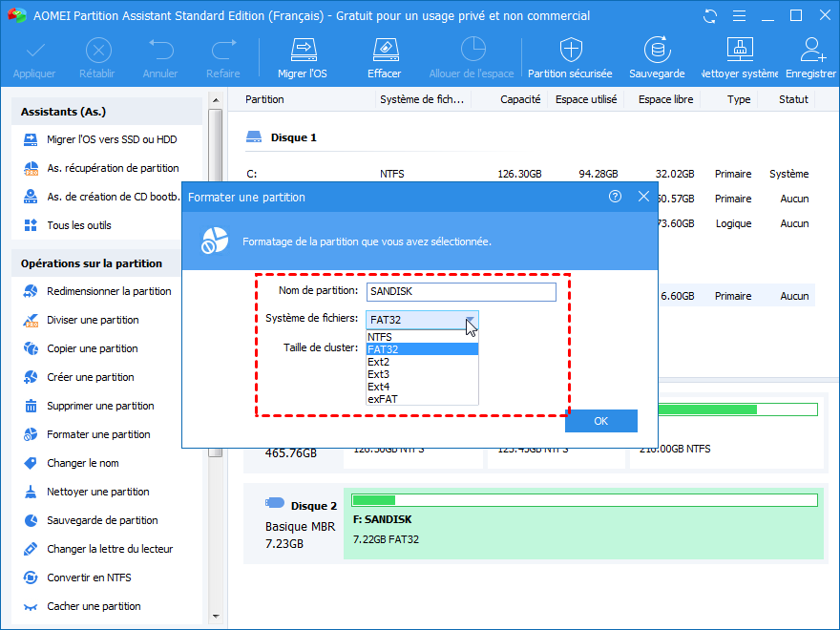The image size is (840, 630).
Task: Select the F: SANDISK partition block
Action: click(582, 530)
